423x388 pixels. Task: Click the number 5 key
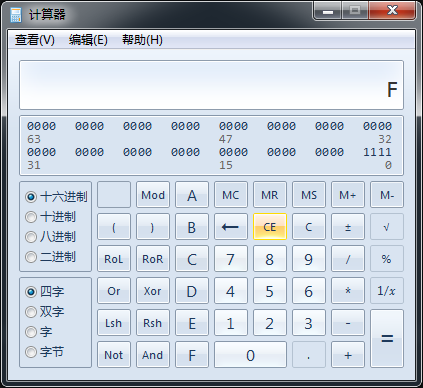point(270,291)
